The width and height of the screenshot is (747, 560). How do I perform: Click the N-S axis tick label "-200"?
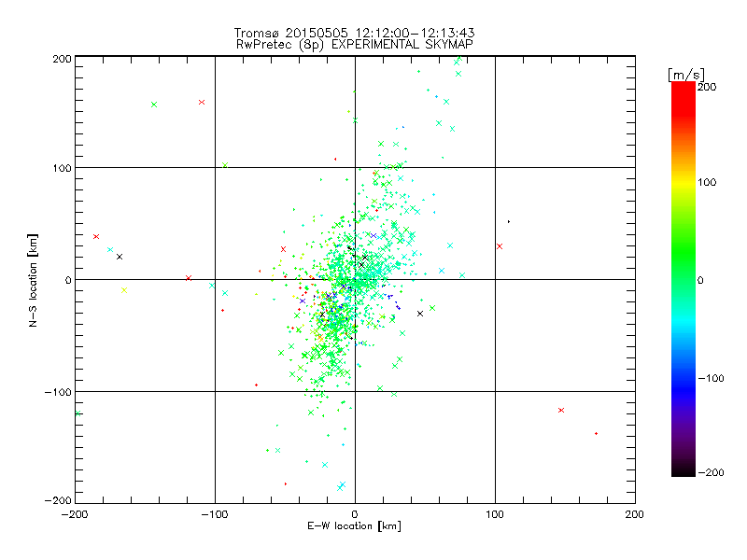(x=58, y=500)
